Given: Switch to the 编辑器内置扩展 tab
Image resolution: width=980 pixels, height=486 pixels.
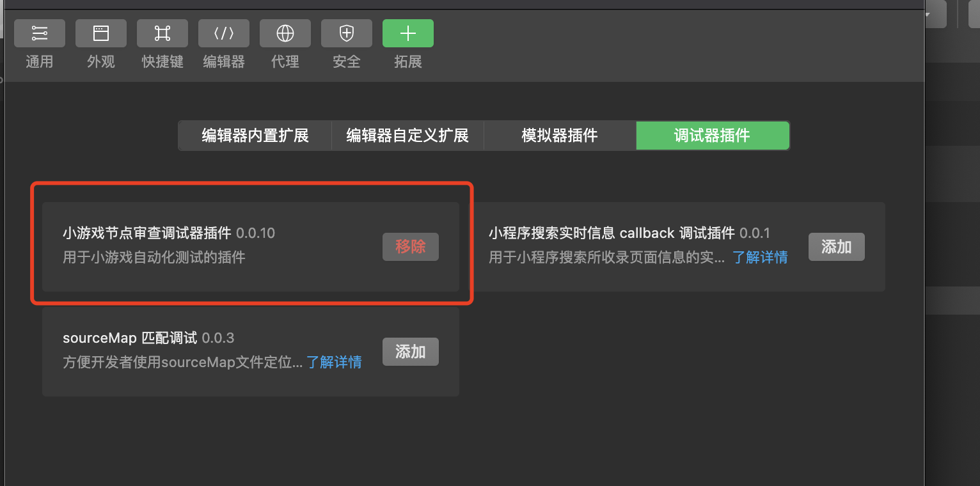Looking at the screenshot, I should (x=255, y=136).
